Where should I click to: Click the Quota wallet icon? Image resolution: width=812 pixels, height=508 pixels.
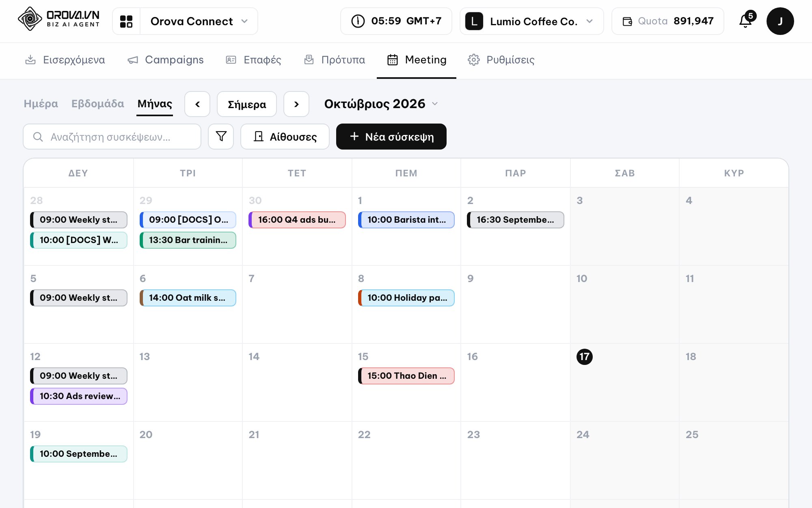pyautogui.click(x=627, y=21)
